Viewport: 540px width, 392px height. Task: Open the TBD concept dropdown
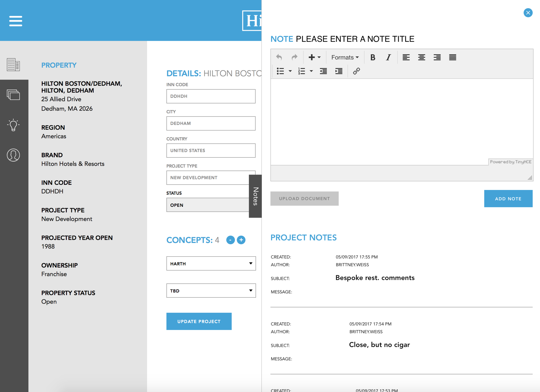[x=211, y=291]
